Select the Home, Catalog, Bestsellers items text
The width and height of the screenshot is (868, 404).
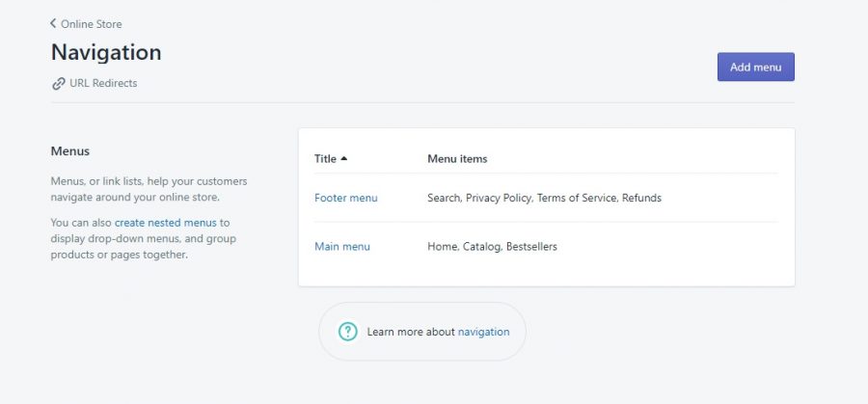(x=492, y=246)
